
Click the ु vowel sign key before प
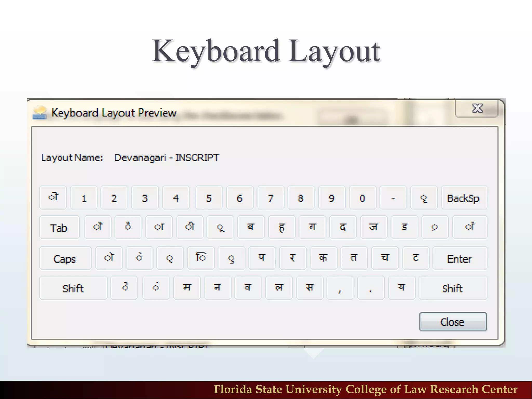pyautogui.click(x=231, y=258)
